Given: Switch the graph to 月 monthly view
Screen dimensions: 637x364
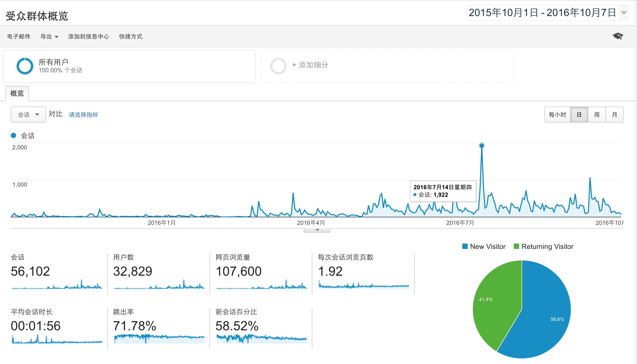Looking at the screenshot, I should click(x=614, y=115).
